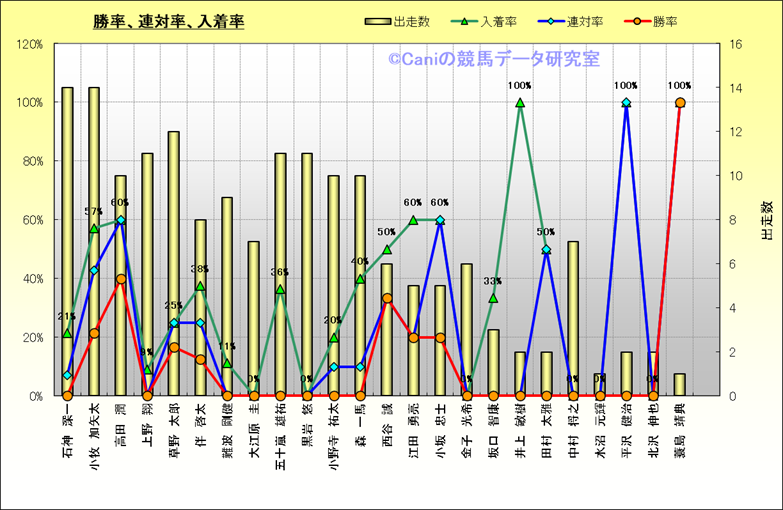Click the red 勝率 marker for 高田 潤
The height and width of the screenshot is (510, 783).
[121, 279]
